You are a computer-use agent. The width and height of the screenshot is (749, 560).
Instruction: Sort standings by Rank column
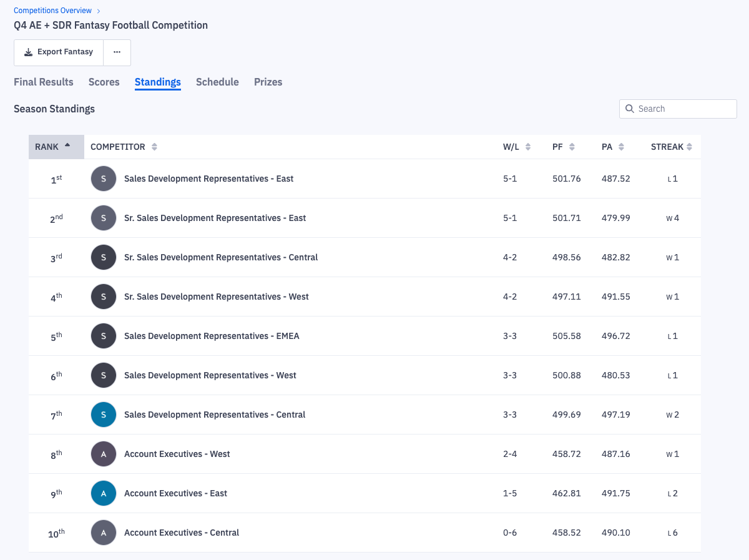point(53,147)
